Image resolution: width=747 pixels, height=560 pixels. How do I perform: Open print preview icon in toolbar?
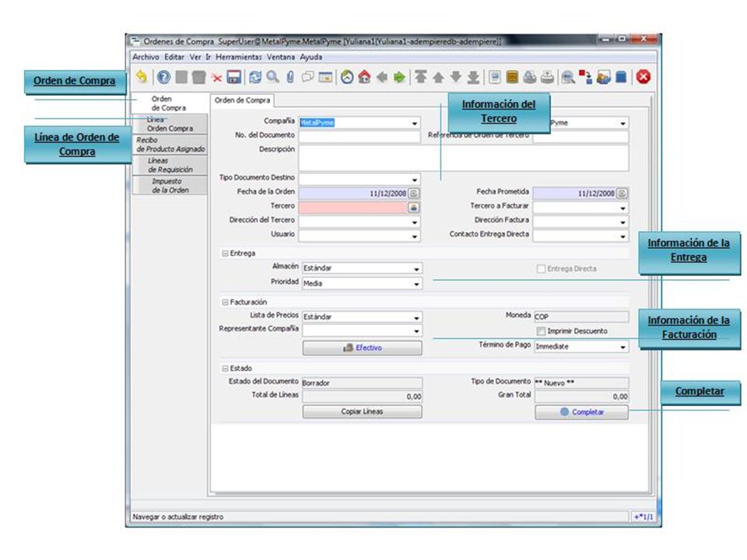(530, 77)
